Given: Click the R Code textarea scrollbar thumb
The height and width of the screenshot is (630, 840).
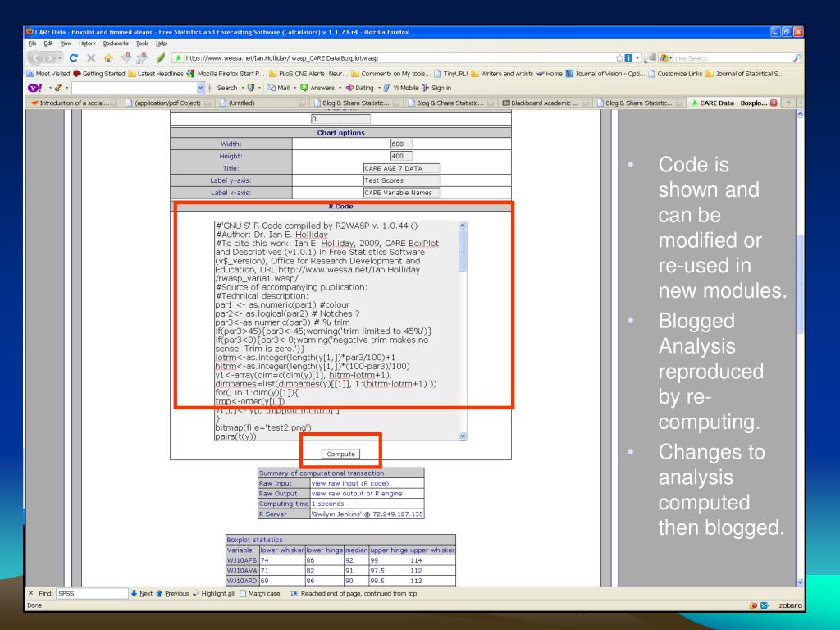Looking at the screenshot, I should [463, 251].
